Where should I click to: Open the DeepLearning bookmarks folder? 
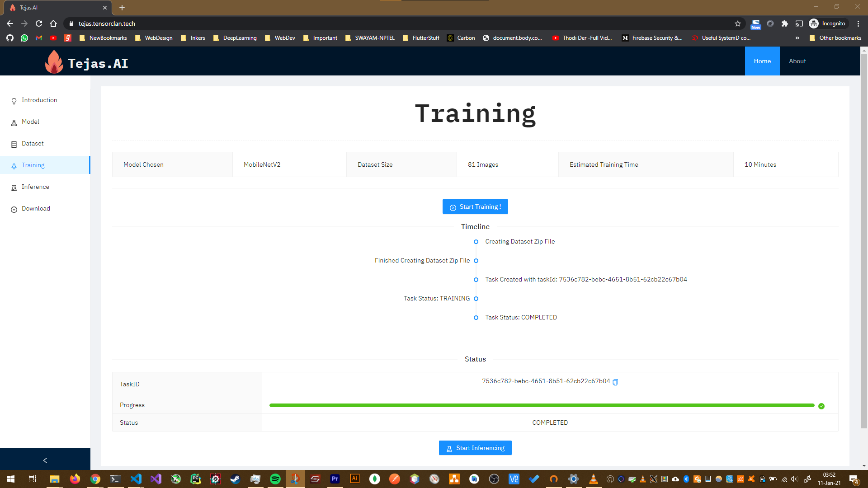[x=235, y=38]
